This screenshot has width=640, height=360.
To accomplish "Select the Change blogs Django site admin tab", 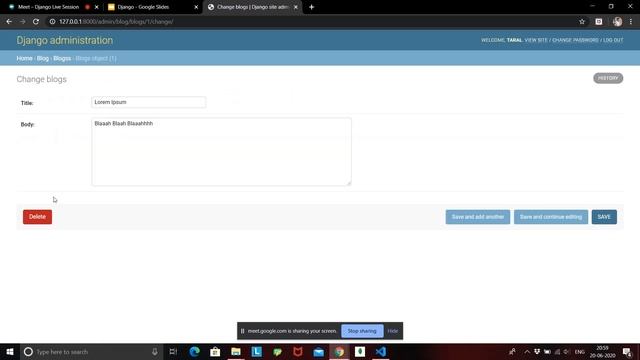I will pyautogui.click(x=253, y=7).
